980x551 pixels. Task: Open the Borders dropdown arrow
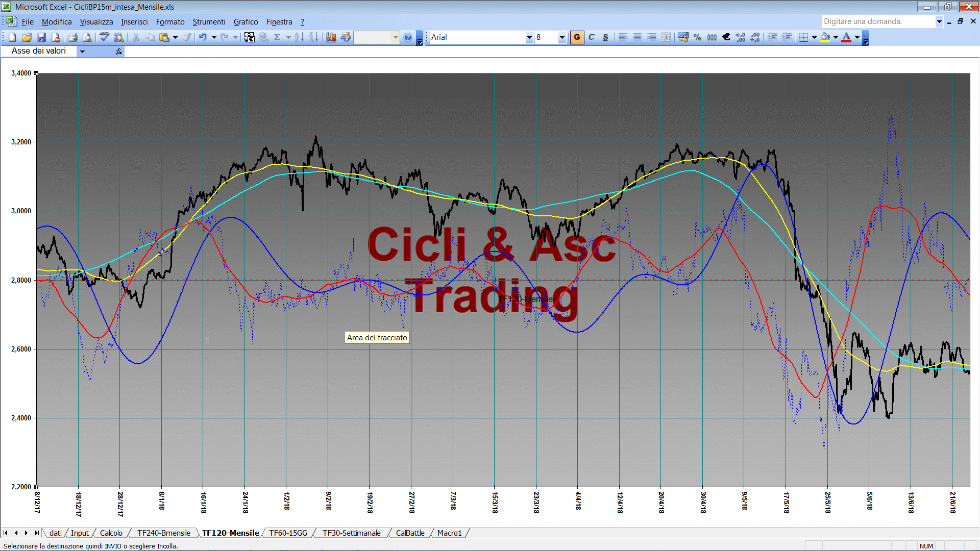tap(814, 37)
